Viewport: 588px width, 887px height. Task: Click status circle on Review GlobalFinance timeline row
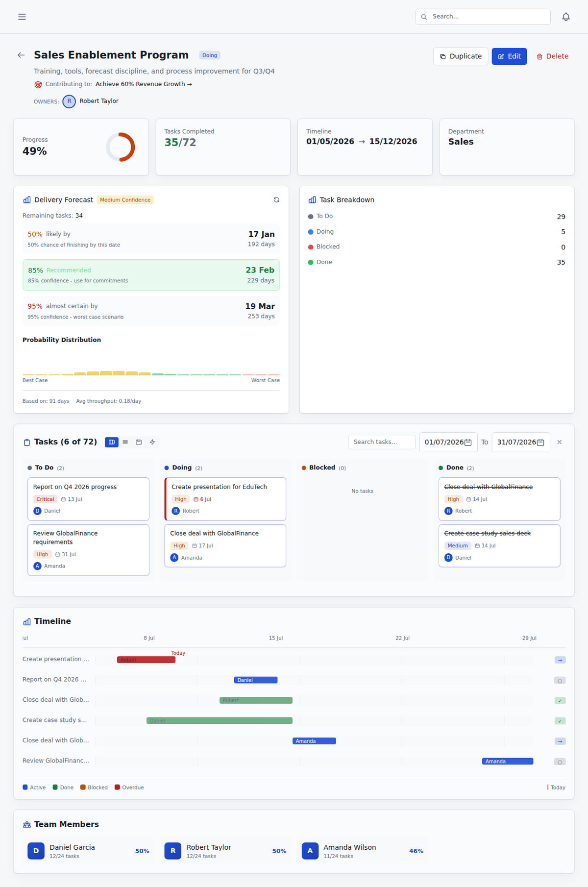pyautogui.click(x=560, y=762)
